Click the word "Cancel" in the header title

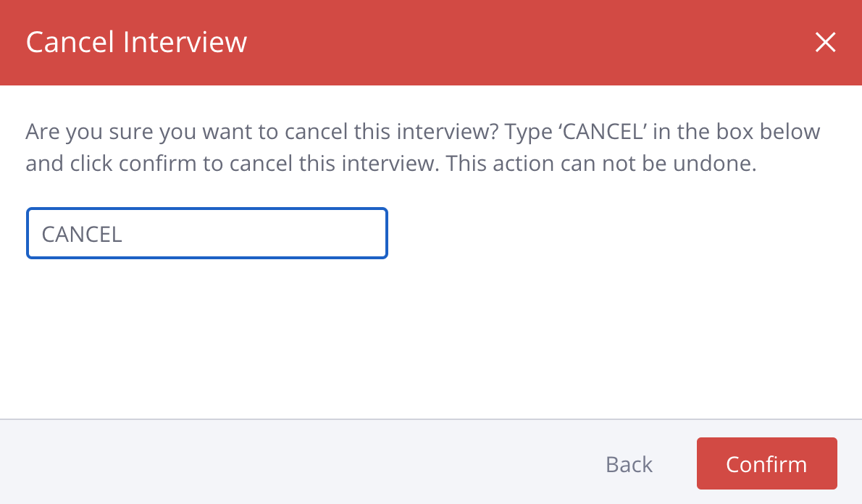point(70,43)
